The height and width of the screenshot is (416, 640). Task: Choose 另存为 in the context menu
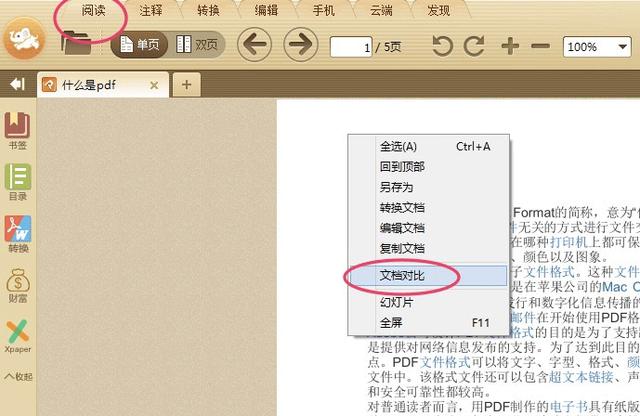point(429,187)
